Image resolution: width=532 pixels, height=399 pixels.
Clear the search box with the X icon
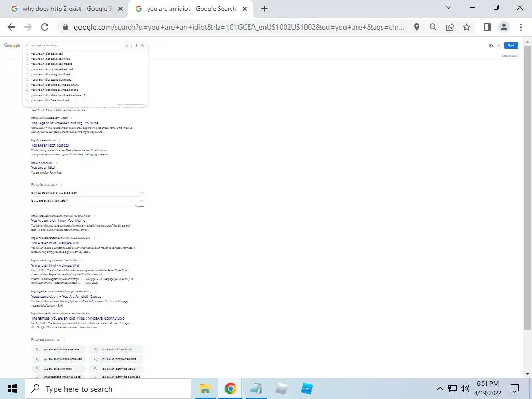click(127, 46)
